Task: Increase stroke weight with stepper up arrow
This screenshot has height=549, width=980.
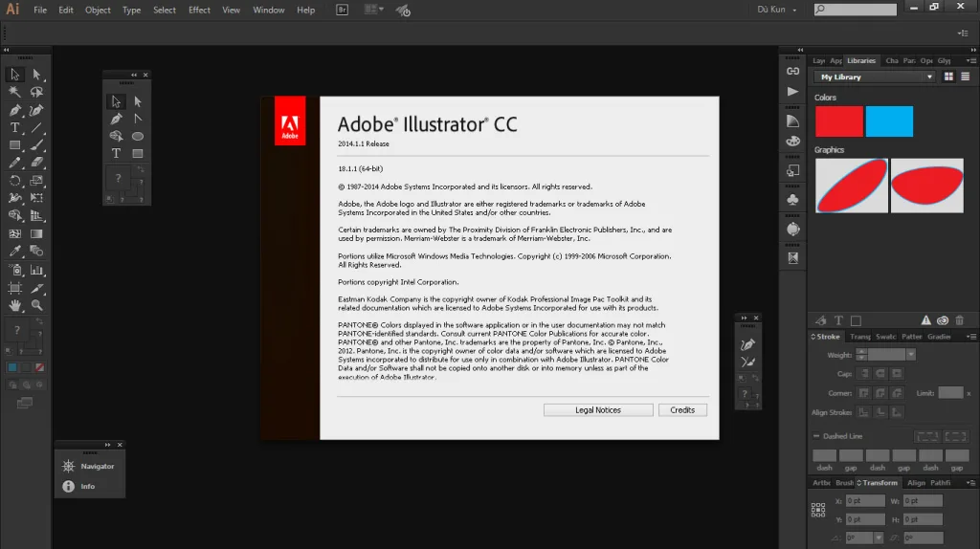Action: pyautogui.click(x=861, y=352)
